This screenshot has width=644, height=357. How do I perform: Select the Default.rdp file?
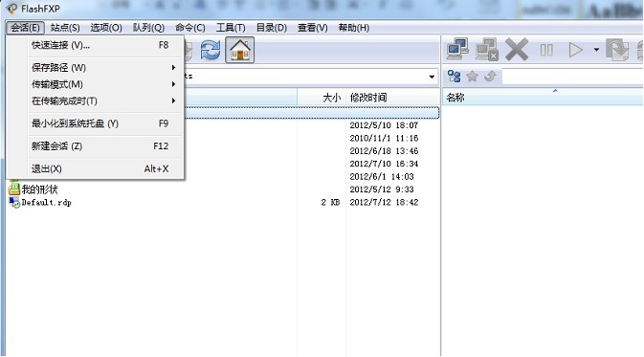tap(47, 202)
